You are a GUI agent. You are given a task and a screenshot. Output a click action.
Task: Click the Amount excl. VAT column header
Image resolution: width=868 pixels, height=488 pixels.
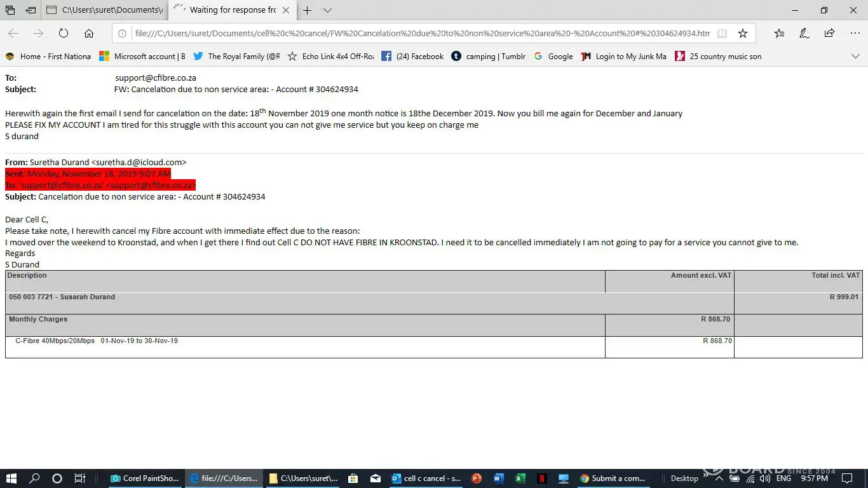[x=702, y=276]
